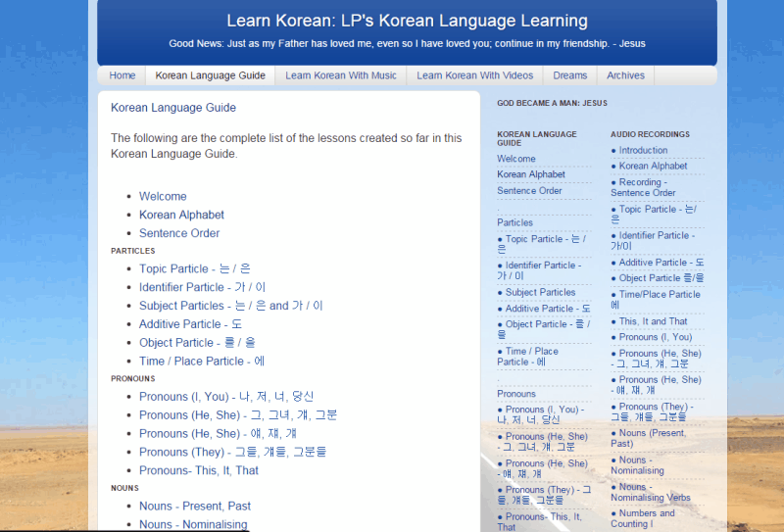Click Welcome in sidebar Korean Language Guide
784x532 pixels.
(516, 159)
